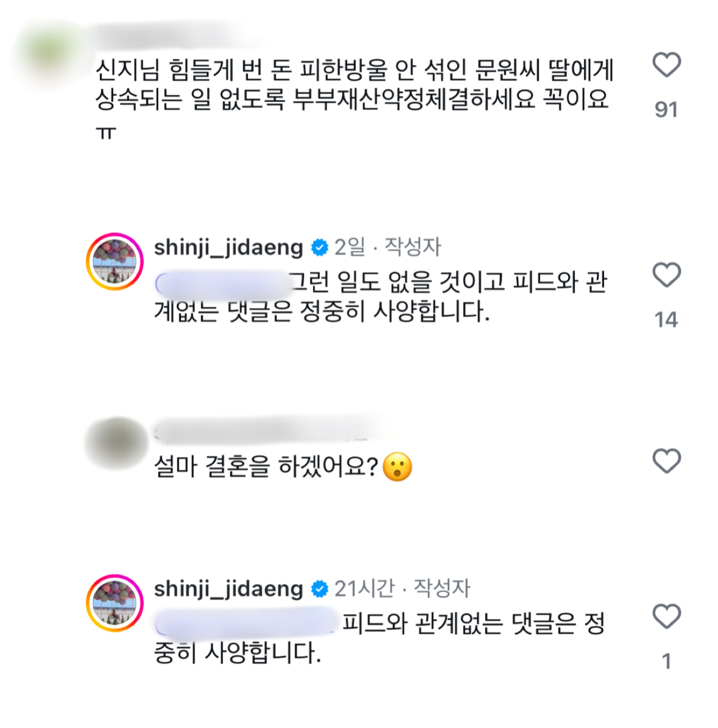Open the 91 likes count
Screen dimensions: 718x728
(x=666, y=109)
